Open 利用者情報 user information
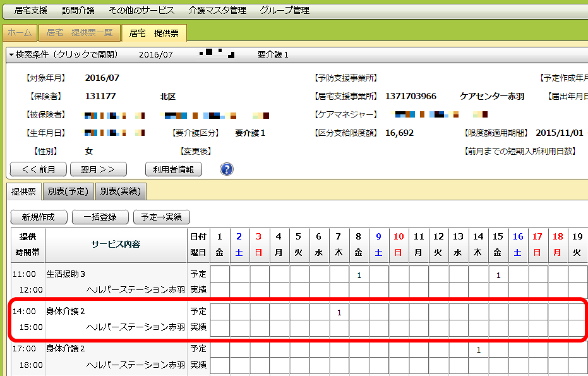The height and width of the screenshot is (376, 588). coord(173,169)
